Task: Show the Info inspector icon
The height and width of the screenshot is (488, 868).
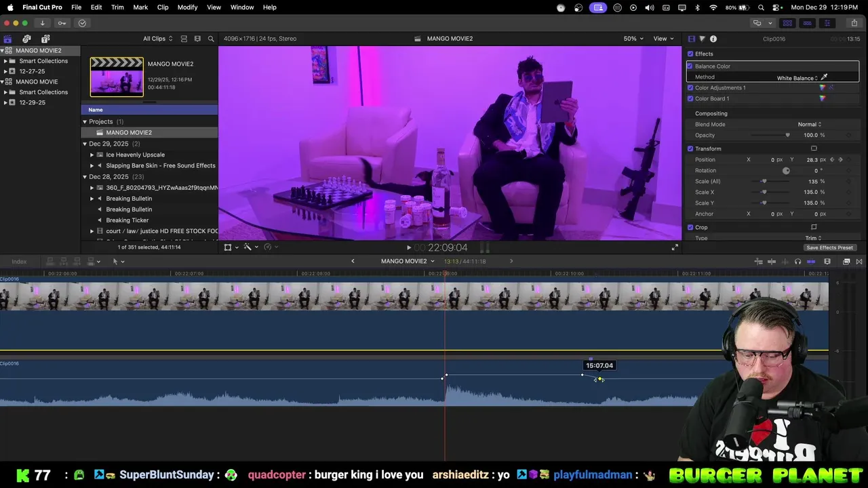Action: (x=713, y=39)
